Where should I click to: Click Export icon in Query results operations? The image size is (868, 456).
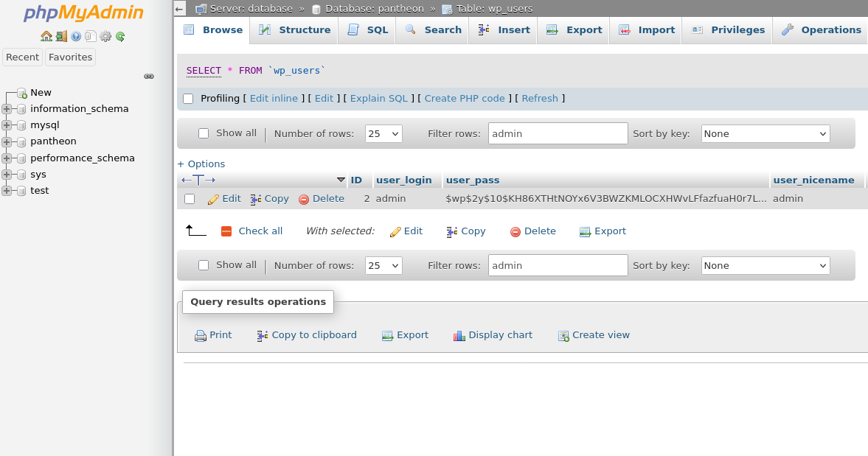pos(387,335)
